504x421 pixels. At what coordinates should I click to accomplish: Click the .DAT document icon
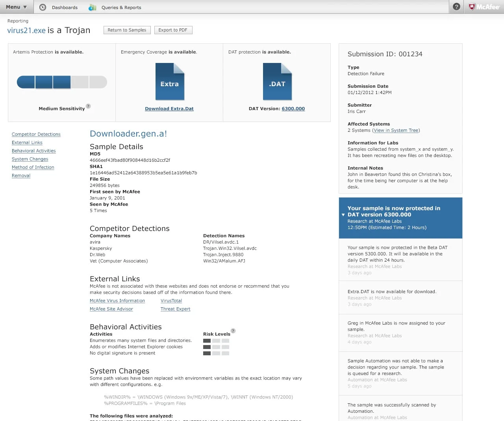click(x=277, y=82)
